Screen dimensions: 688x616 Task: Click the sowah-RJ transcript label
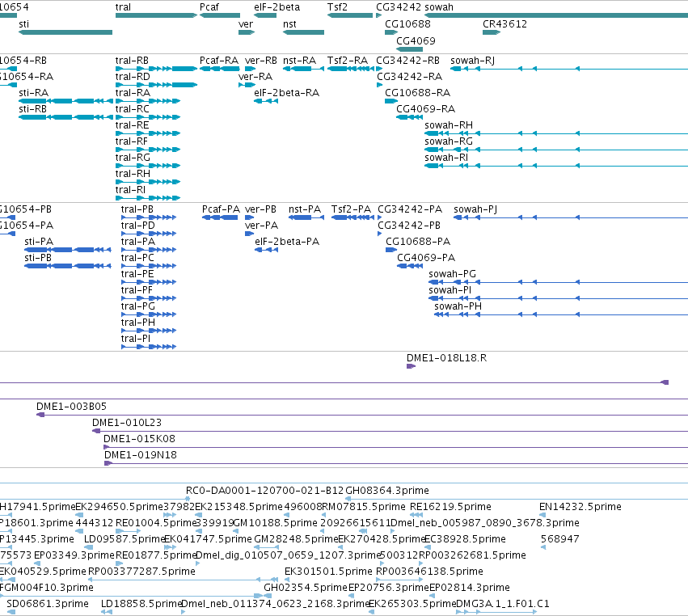472,60
